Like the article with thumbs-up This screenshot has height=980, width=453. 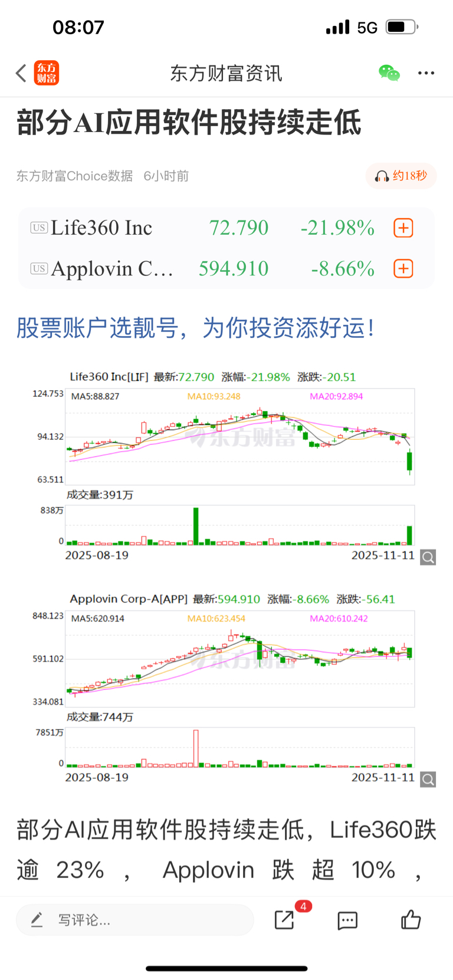[411, 919]
